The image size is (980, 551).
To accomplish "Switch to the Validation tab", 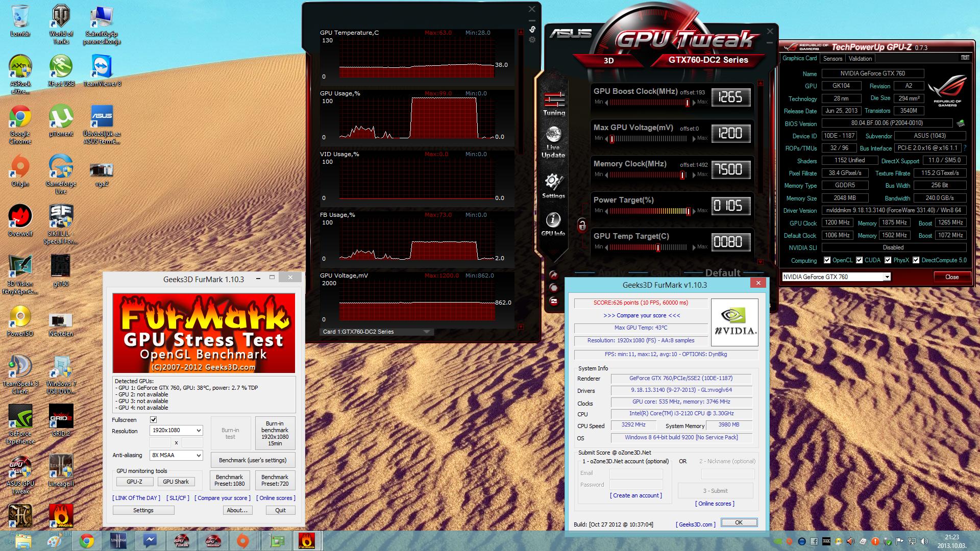I will click(861, 59).
